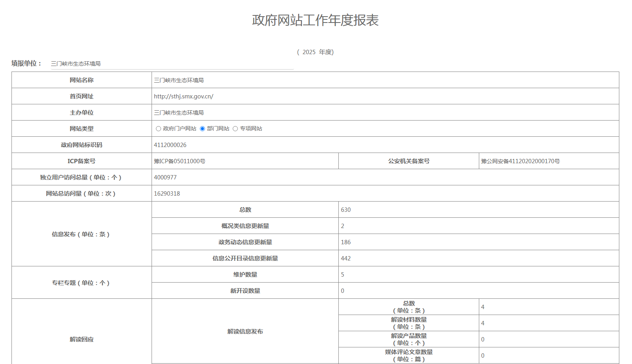The height and width of the screenshot is (364, 632).
Task: Click the 新开设数量 value field
Action: (478, 291)
